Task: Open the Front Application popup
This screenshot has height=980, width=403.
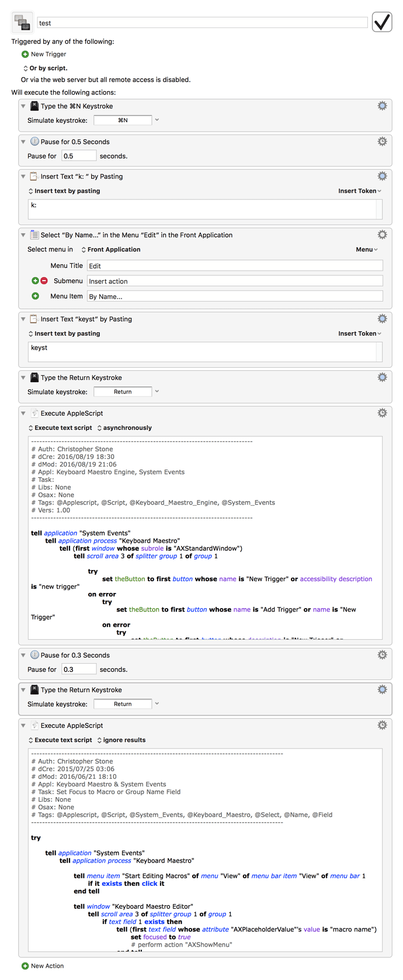Action: click(111, 250)
